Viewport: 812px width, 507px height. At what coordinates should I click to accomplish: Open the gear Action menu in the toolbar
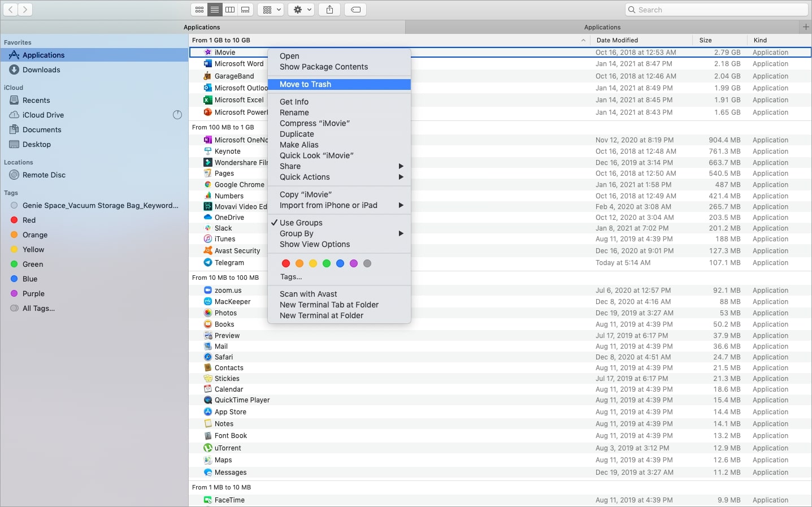(x=301, y=10)
